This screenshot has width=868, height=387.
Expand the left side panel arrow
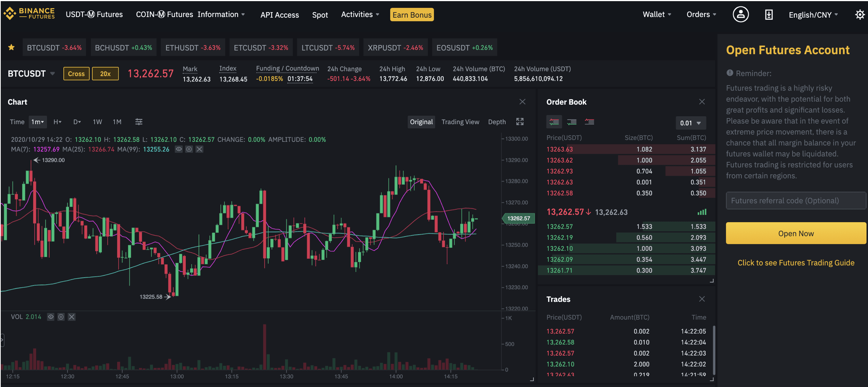[x=2, y=340]
